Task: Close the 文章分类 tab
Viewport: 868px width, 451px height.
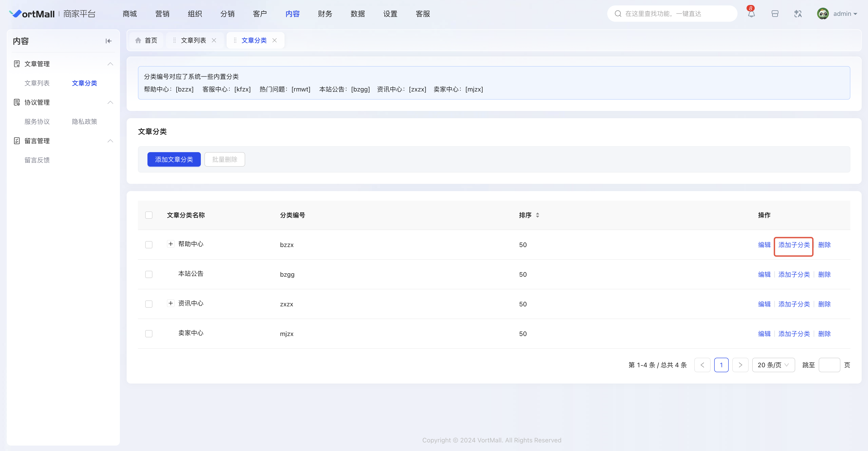Action: tap(275, 41)
